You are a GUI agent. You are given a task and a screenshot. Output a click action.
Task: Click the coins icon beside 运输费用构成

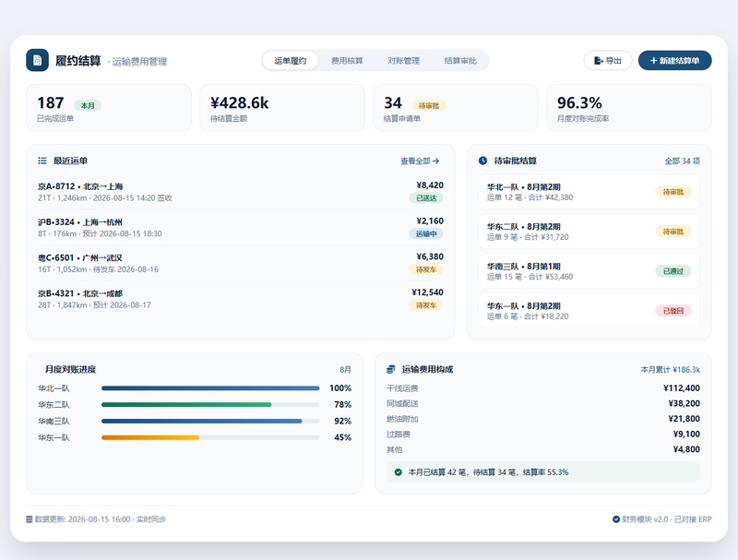tap(390, 369)
